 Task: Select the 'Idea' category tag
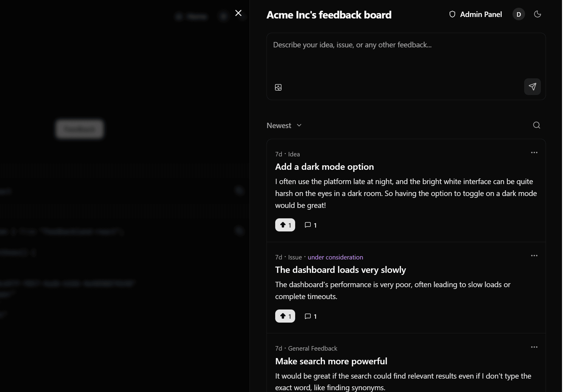click(294, 154)
